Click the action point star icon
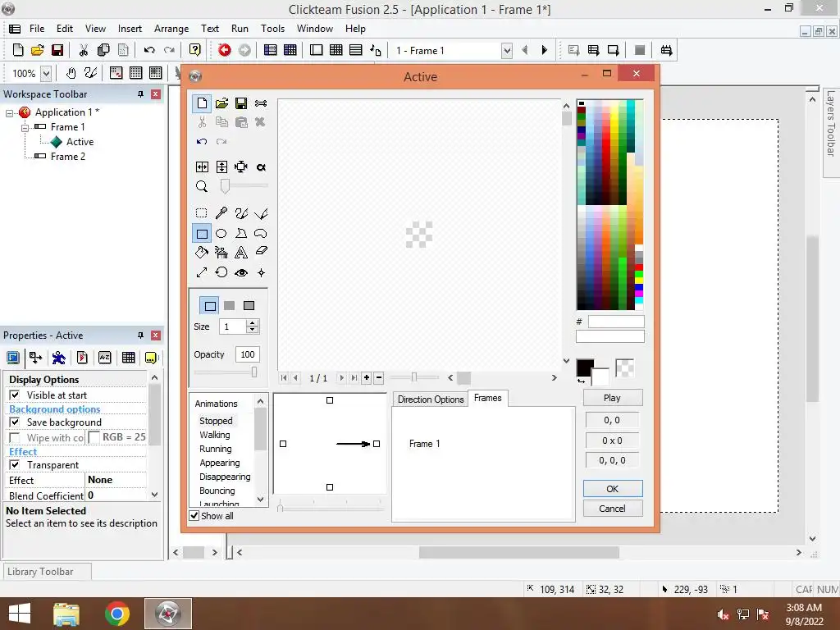Screen dimensions: 840x630 click(x=261, y=272)
